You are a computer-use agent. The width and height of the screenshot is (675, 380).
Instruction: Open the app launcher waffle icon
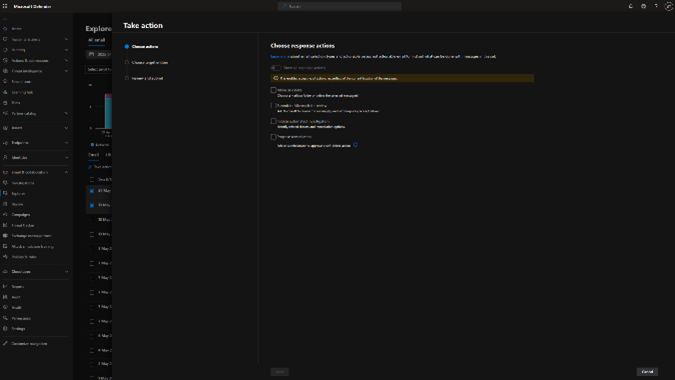tap(5, 6)
